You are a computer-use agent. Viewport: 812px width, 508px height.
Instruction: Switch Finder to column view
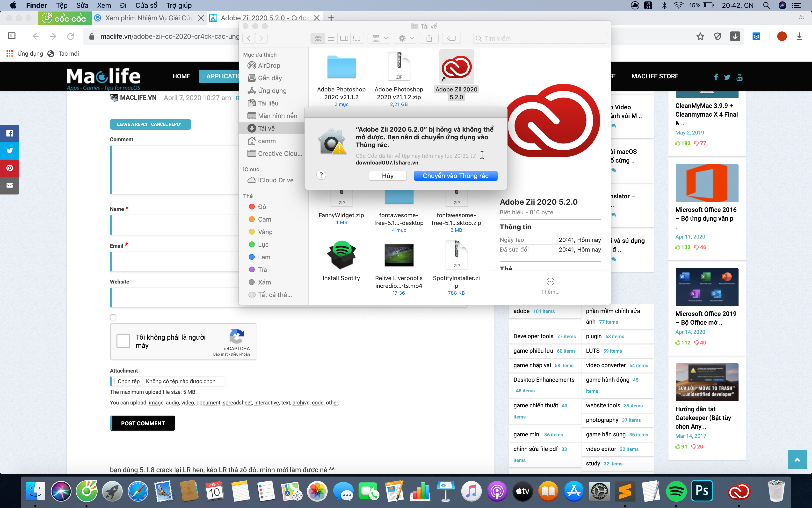tap(344, 38)
